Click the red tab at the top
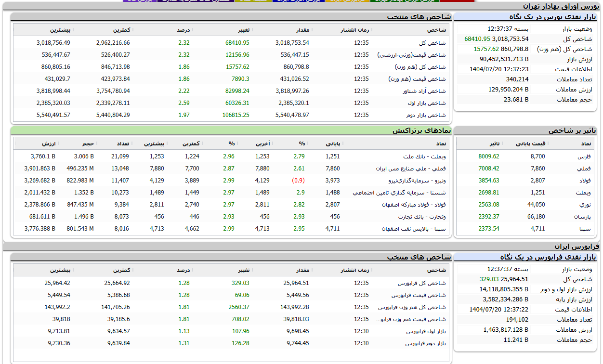603x364 pixels. pos(457,1)
